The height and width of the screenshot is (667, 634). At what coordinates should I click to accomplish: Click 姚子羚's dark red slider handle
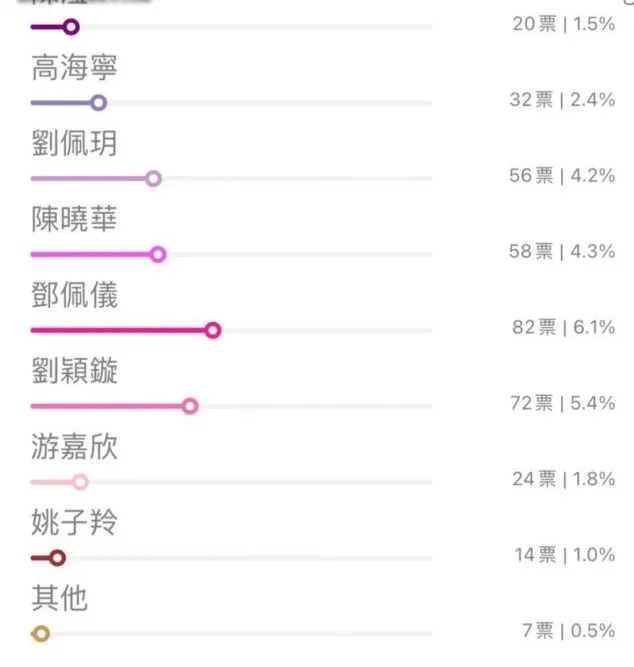pos(57,558)
